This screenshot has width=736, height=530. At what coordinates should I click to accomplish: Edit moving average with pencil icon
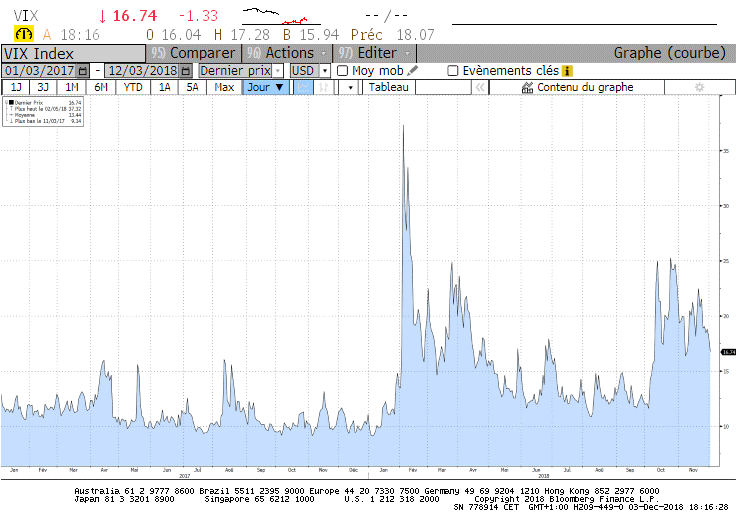tap(413, 71)
